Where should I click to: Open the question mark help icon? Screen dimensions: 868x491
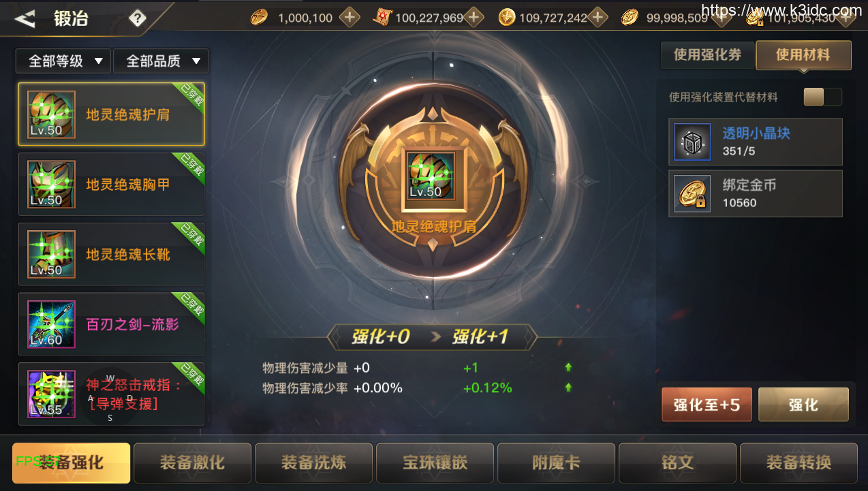[138, 18]
